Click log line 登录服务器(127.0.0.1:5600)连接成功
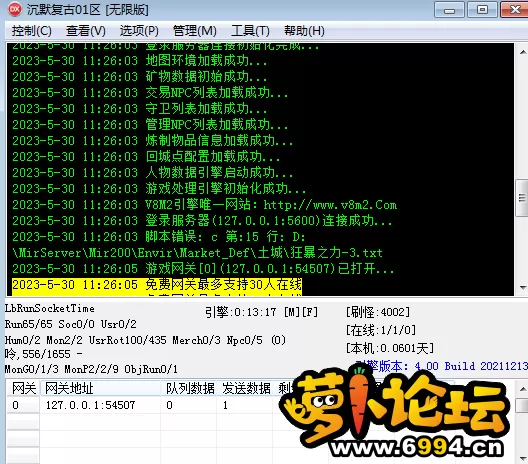The width and height of the screenshot is (528, 464). tap(202, 221)
